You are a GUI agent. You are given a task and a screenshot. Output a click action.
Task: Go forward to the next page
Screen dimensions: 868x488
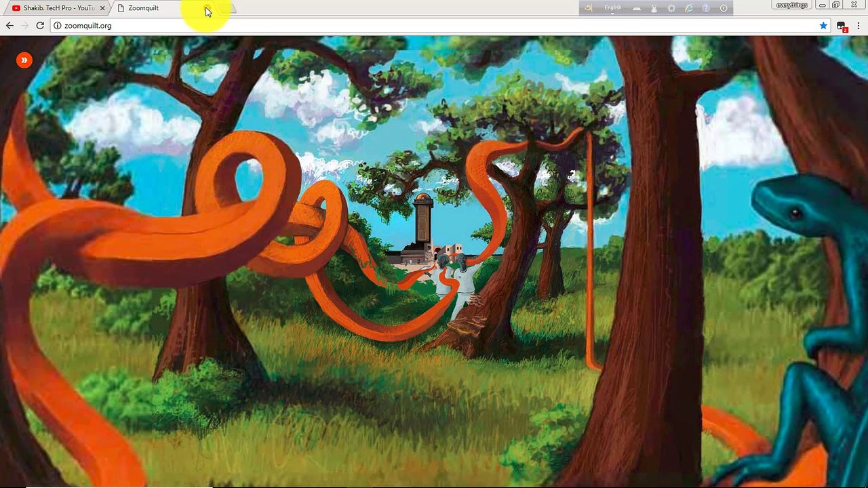coord(25,26)
